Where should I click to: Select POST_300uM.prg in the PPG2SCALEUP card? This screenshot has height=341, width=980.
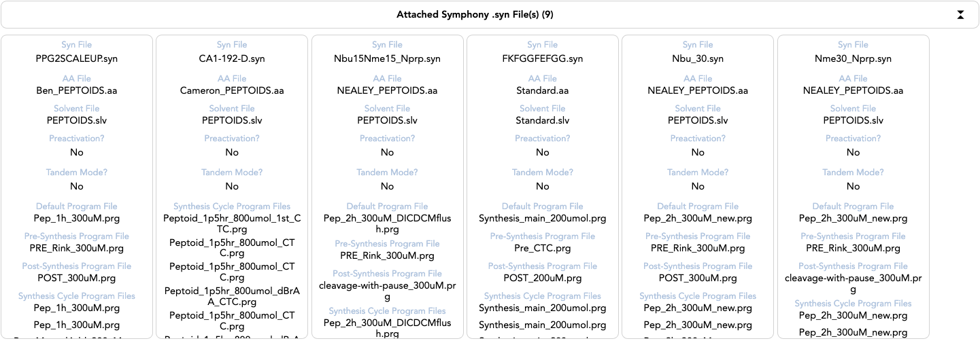tap(77, 279)
